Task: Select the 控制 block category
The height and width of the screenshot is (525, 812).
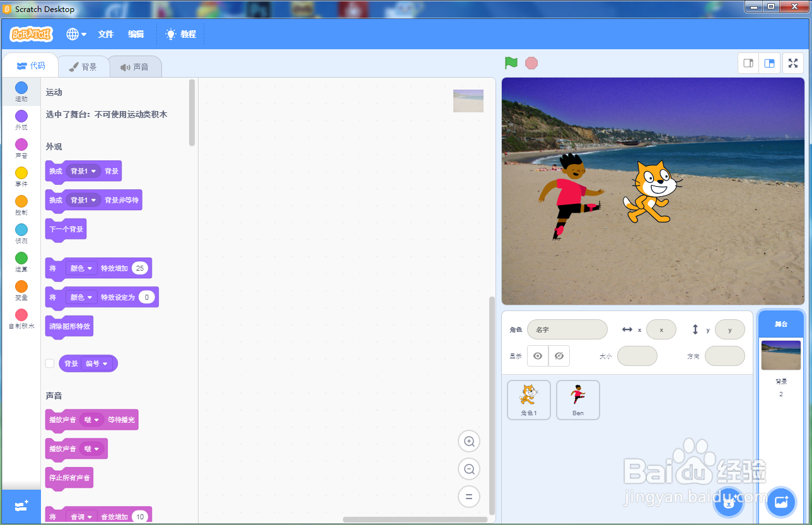Action: [x=21, y=205]
